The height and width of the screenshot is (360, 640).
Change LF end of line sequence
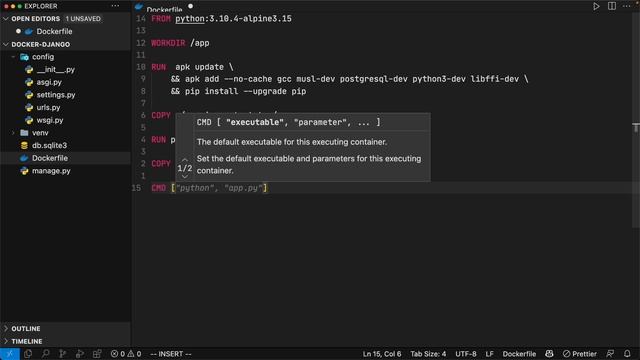pyautogui.click(x=489, y=354)
